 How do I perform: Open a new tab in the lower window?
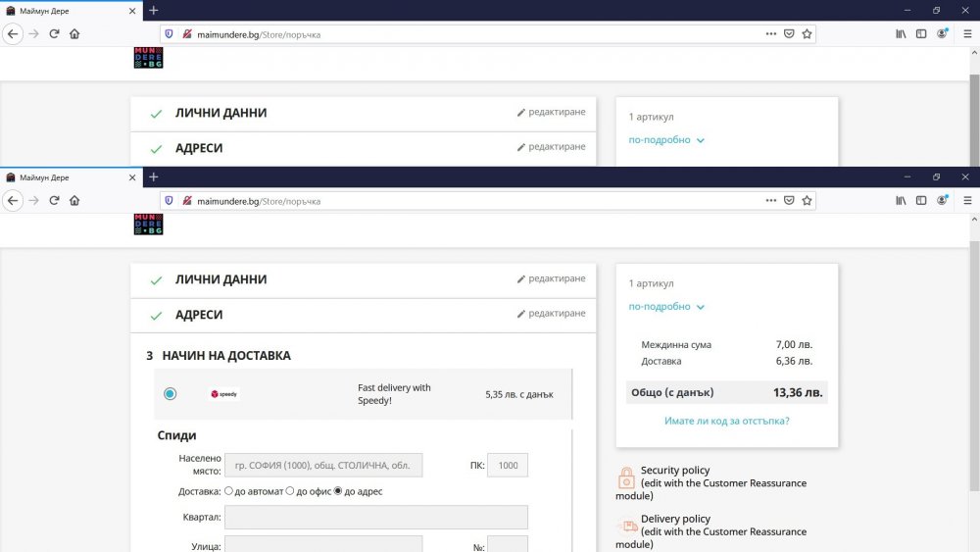click(154, 177)
